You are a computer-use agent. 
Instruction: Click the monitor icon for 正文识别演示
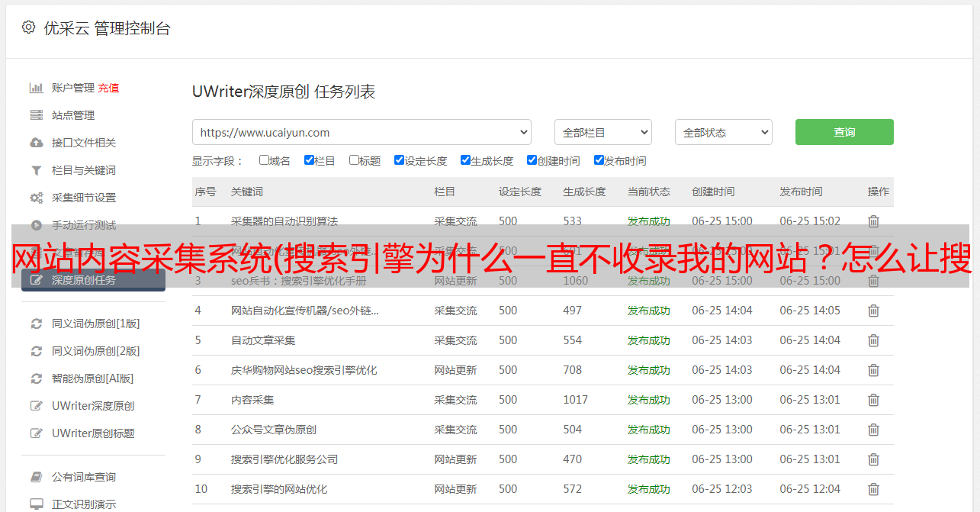[x=36, y=504]
